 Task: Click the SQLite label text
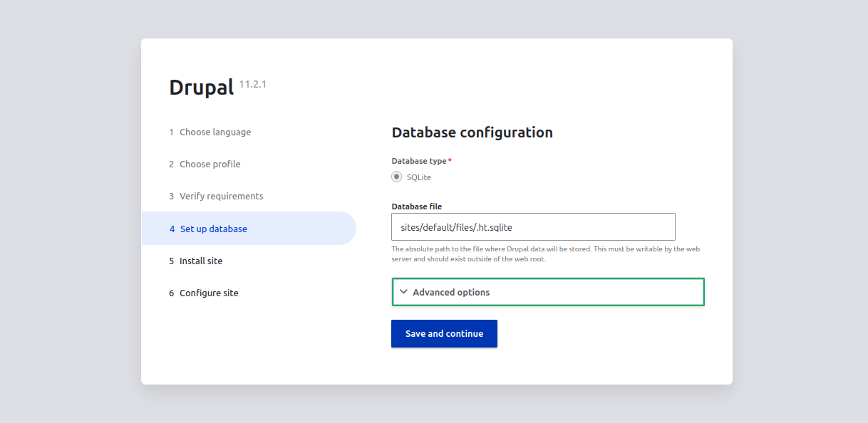419,177
